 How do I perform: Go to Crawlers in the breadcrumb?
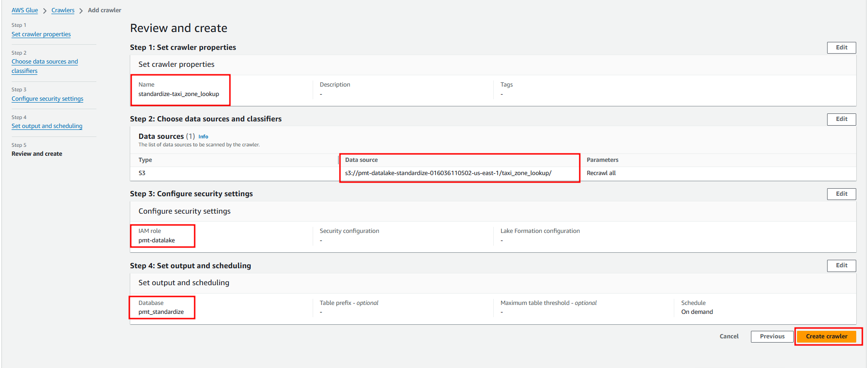click(63, 10)
